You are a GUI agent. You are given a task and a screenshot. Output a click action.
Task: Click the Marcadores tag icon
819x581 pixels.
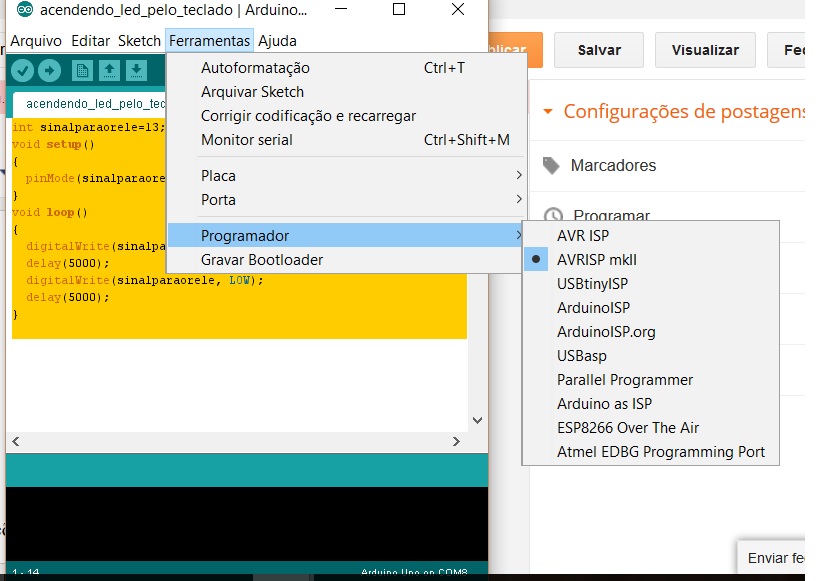(x=553, y=164)
